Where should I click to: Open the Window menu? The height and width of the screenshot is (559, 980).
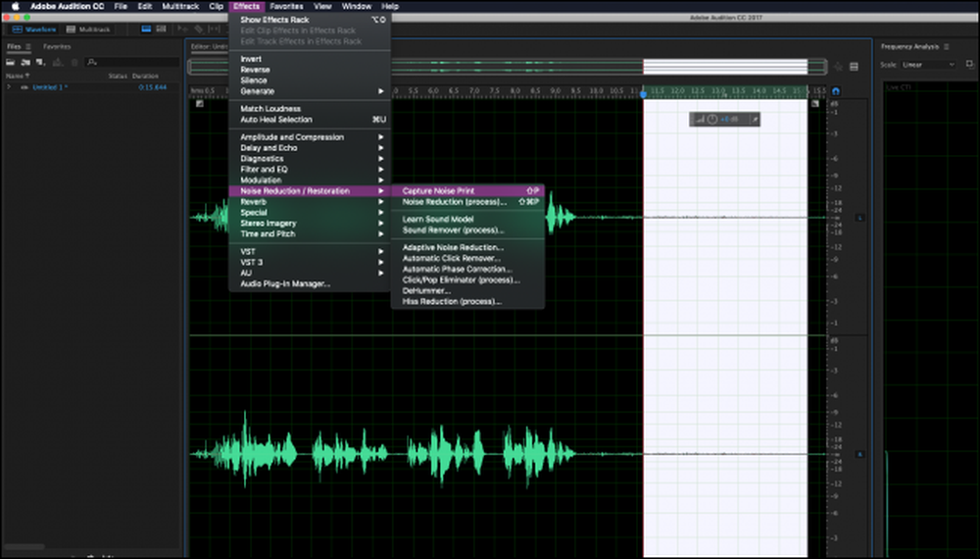(x=357, y=6)
